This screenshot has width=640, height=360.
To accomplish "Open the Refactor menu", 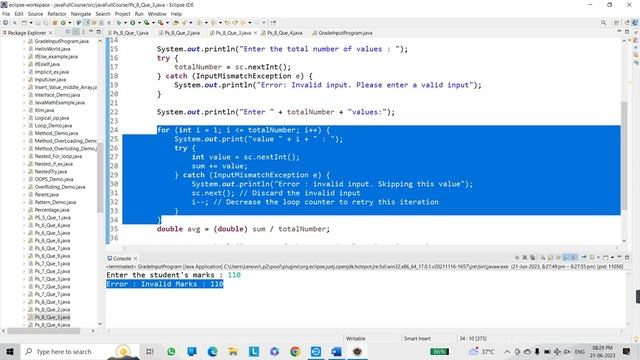I will (57, 14).
